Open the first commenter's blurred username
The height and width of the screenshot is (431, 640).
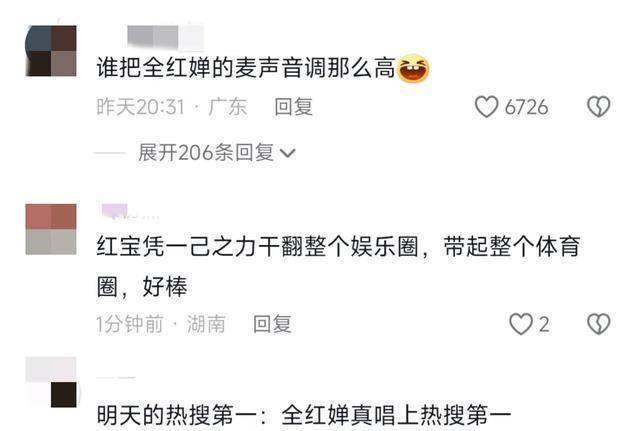point(165,36)
